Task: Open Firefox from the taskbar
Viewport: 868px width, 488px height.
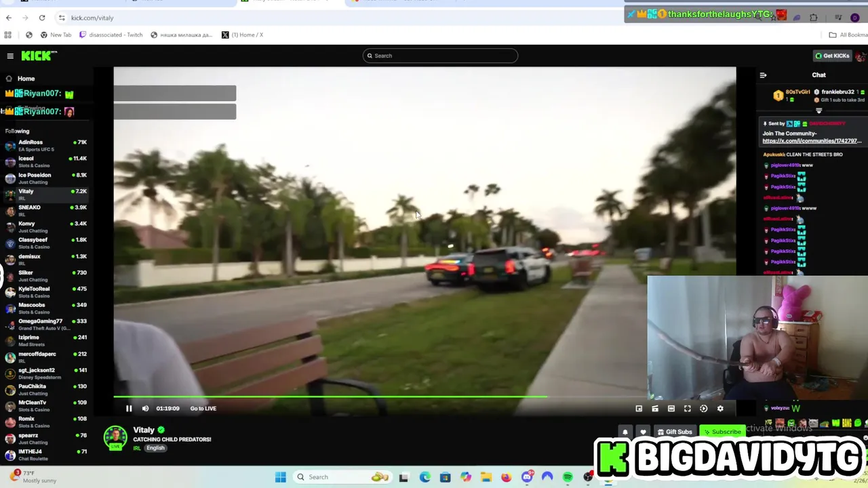Action: pyautogui.click(x=507, y=477)
